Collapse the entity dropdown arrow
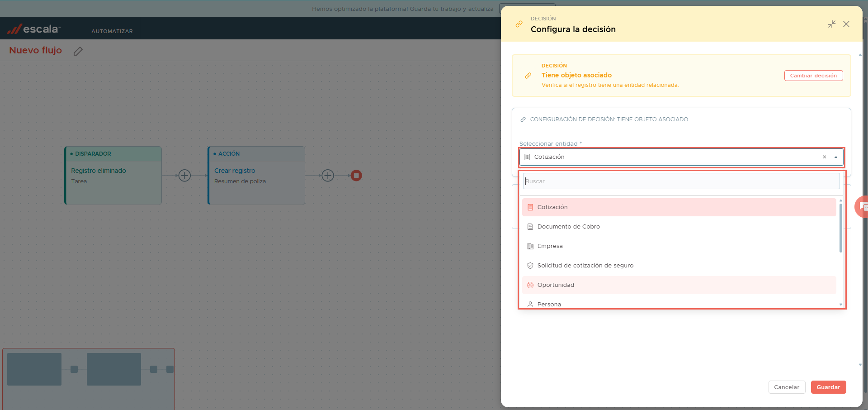Viewport: 868px width, 410px height. (836, 157)
